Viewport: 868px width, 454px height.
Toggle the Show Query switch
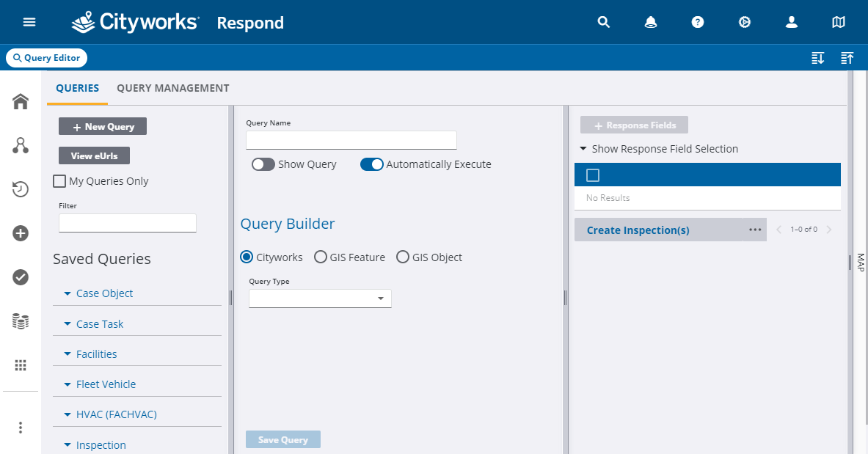[263, 164]
